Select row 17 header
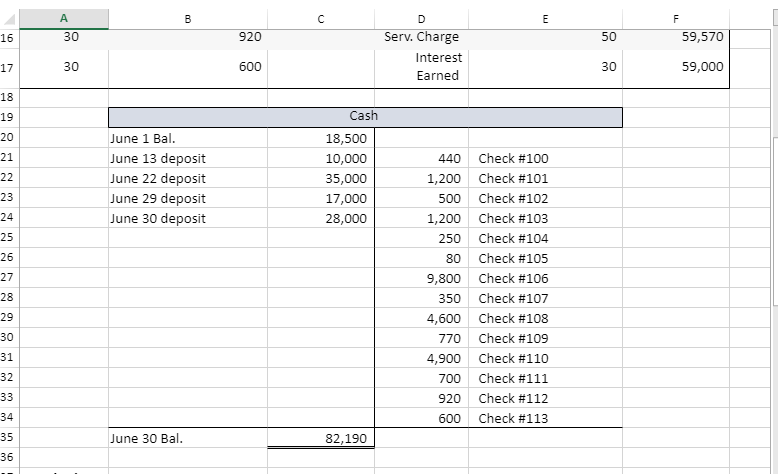Viewport: 778px width, 474px height. pyautogui.click(x=9, y=68)
